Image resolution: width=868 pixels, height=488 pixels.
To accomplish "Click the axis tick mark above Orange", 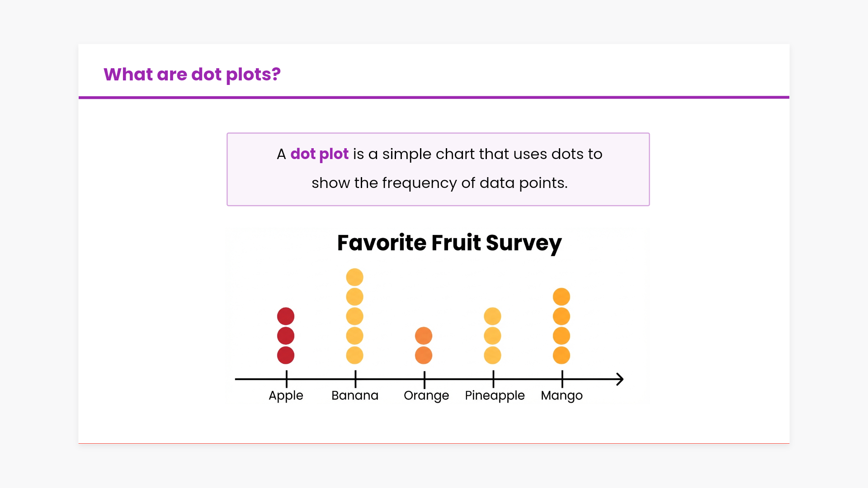I will tap(425, 379).
